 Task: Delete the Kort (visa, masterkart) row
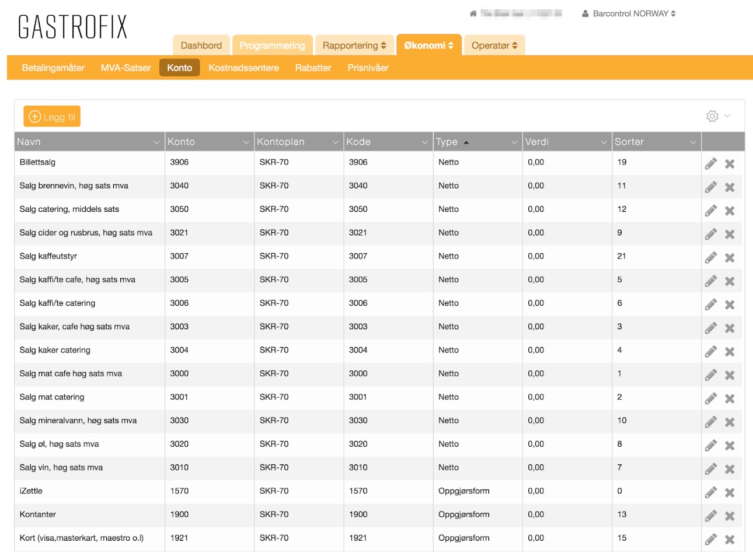coord(730,540)
